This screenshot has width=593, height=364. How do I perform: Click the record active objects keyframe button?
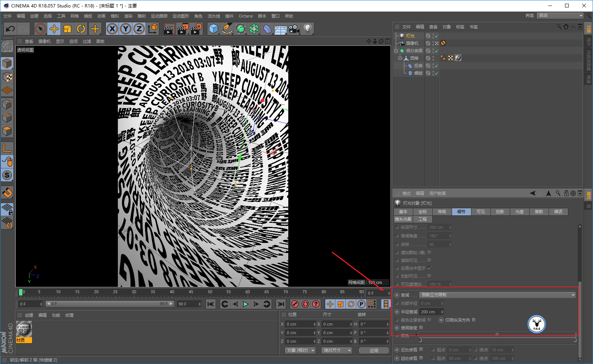[295, 304]
